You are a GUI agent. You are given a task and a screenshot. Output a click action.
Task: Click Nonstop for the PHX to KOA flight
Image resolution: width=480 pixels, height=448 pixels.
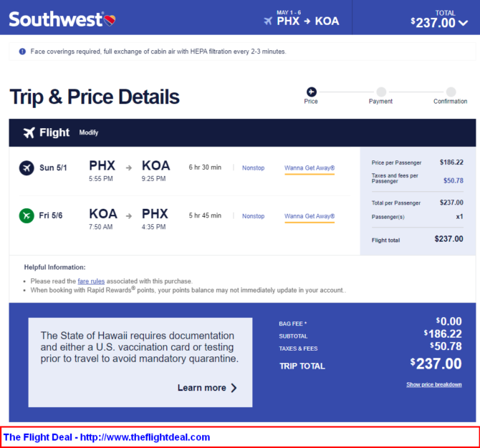[253, 168]
